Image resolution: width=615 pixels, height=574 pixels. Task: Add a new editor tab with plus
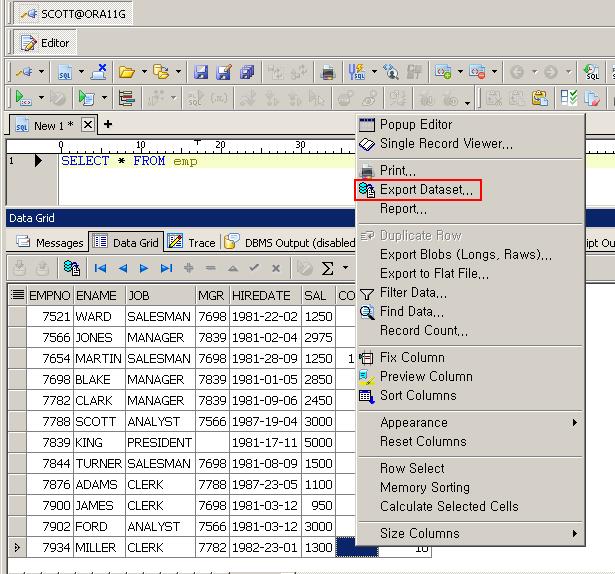point(108,125)
